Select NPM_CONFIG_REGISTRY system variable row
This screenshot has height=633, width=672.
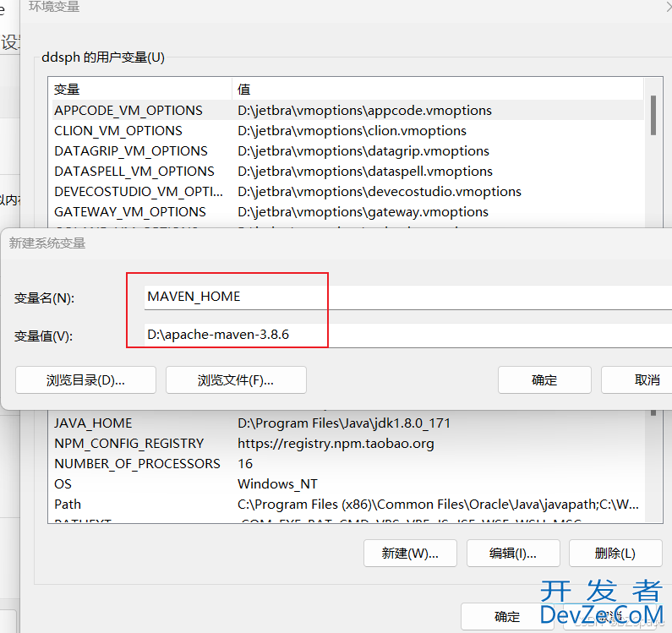(x=347, y=444)
